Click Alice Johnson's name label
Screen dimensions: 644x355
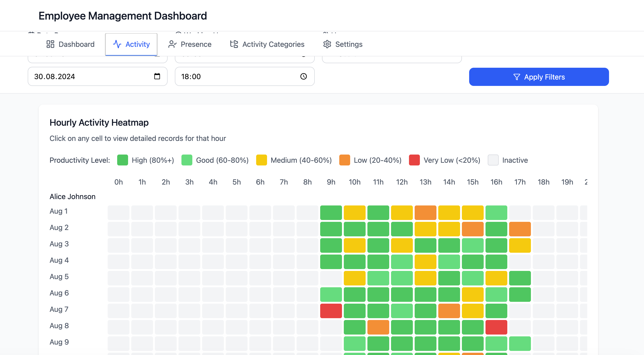pyautogui.click(x=72, y=196)
